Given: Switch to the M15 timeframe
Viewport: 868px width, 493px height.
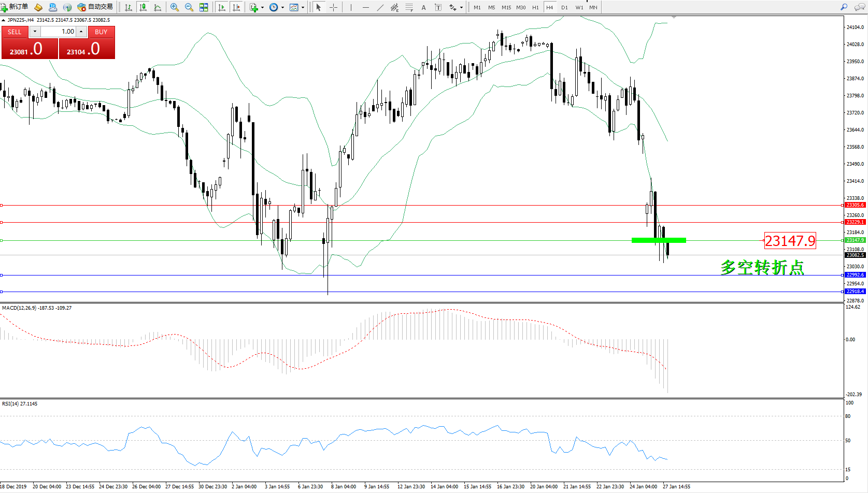Looking at the screenshot, I should tap(506, 7).
